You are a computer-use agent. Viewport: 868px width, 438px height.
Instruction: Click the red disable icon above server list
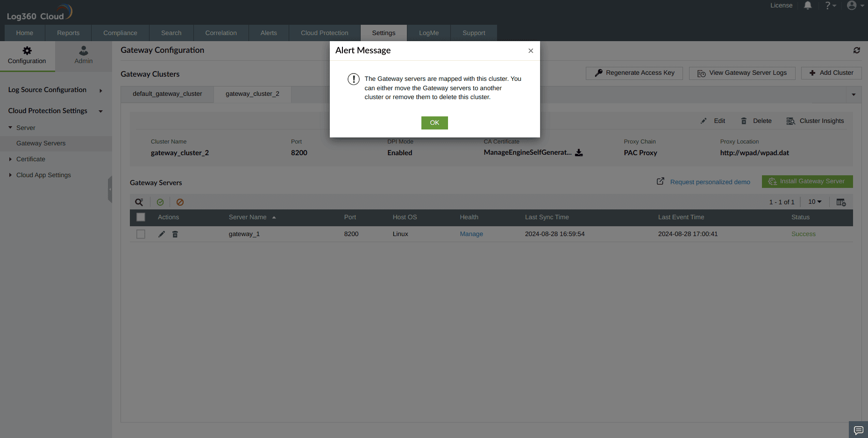point(180,201)
